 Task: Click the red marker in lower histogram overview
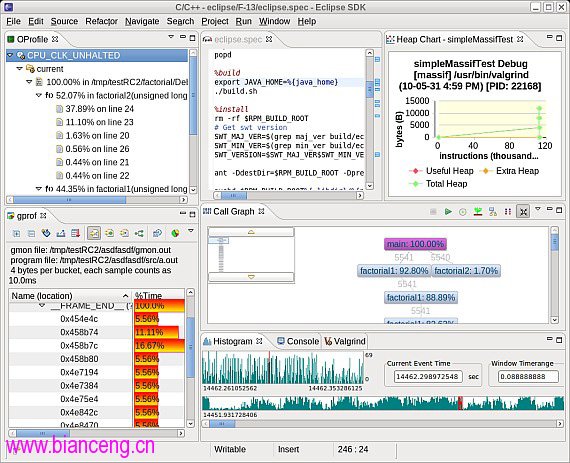tap(460, 403)
